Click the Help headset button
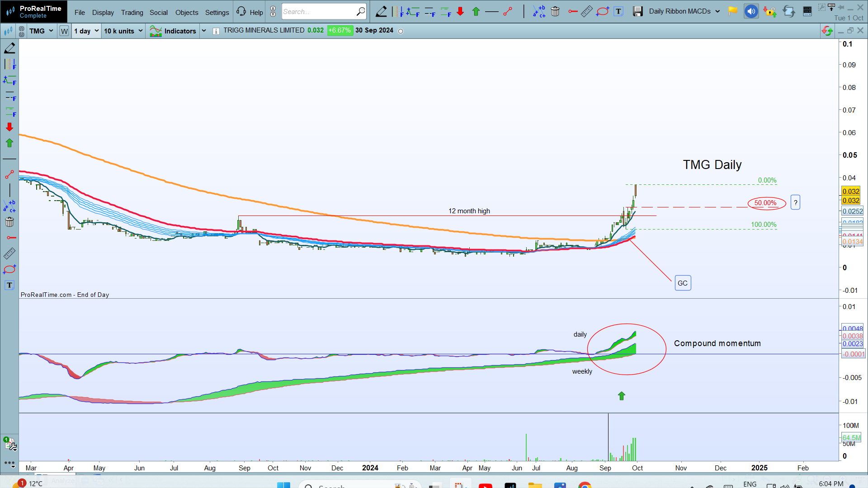The height and width of the screenshot is (488, 868). coord(250,12)
